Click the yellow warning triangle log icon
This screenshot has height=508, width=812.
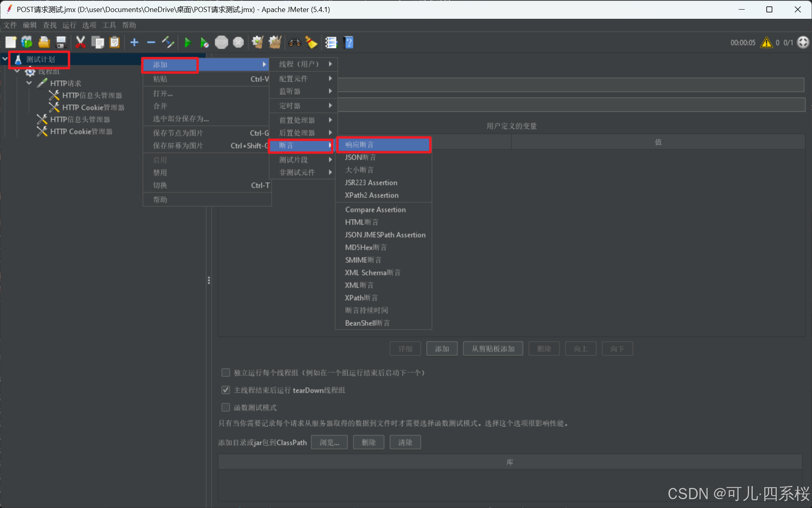tap(766, 42)
